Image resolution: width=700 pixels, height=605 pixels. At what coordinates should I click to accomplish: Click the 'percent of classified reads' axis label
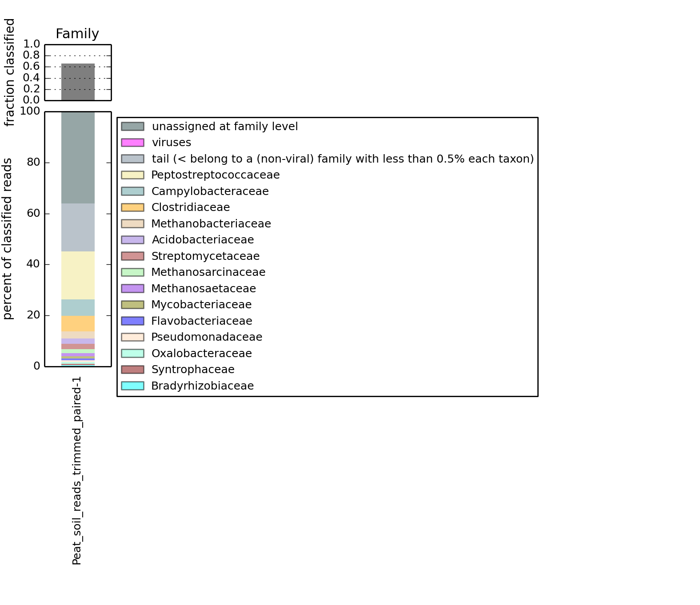(8, 239)
